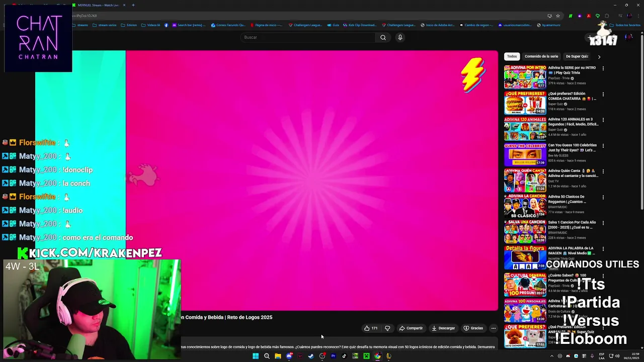Image resolution: width=644 pixels, height=362 pixels.
Task: Open 'Search bar [remix]' bookmark
Action: (189, 25)
